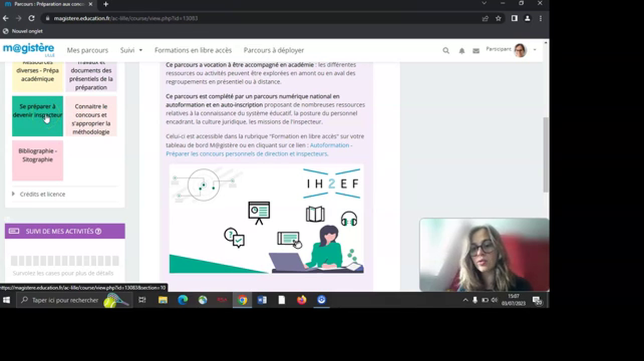Select the 'Formations en libre accès' menu item
The image size is (644, 361).
point(193,50)
